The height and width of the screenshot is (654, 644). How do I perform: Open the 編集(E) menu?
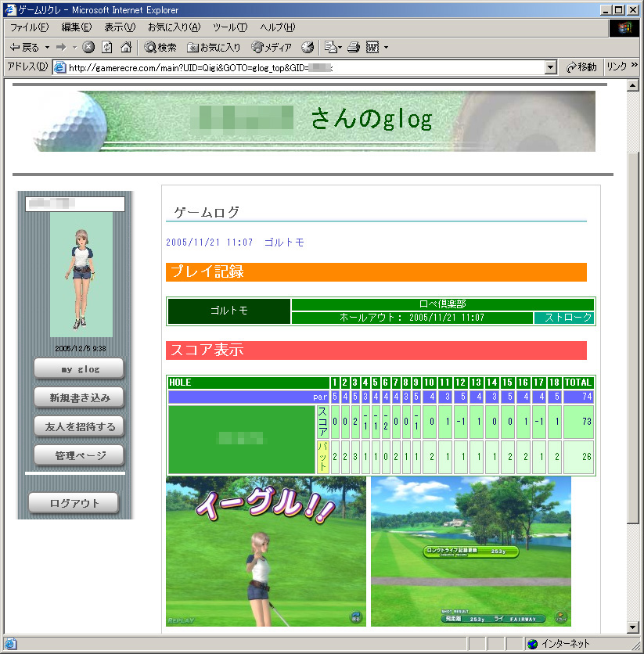tap(77, 27)
